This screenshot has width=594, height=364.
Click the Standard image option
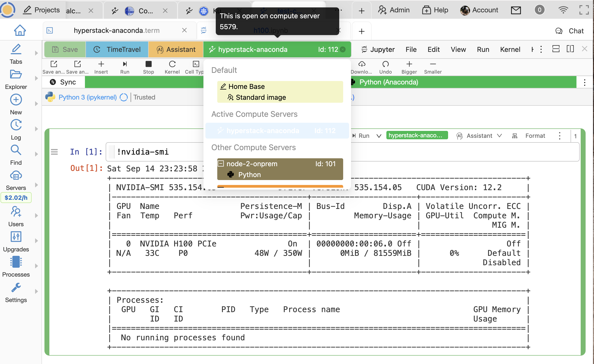click(260, 97)
